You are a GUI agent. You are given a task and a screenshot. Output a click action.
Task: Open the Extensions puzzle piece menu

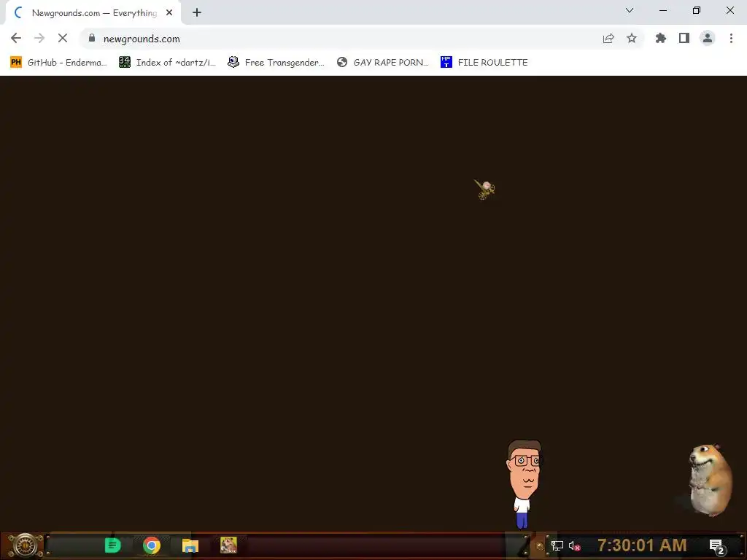pos(660,38)
